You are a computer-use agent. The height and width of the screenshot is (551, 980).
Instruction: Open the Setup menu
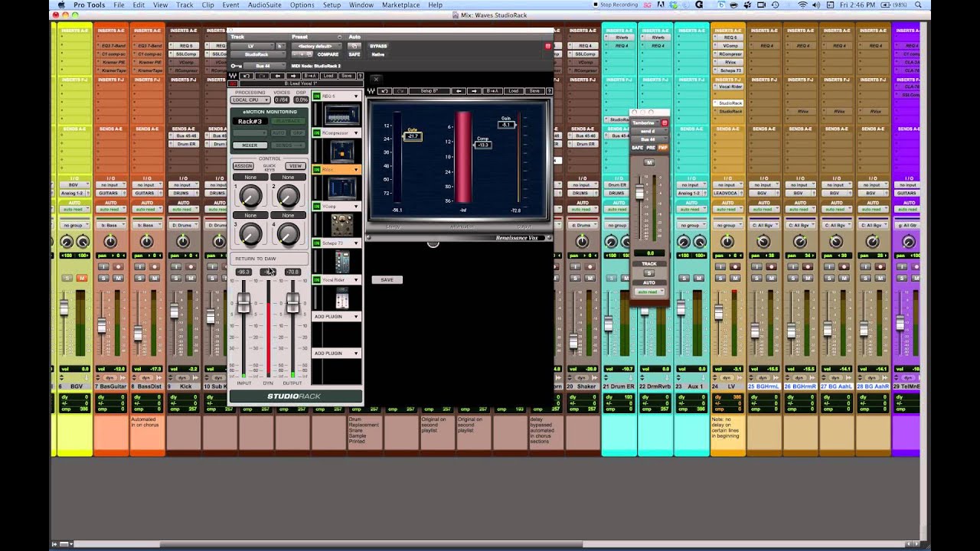332,5
